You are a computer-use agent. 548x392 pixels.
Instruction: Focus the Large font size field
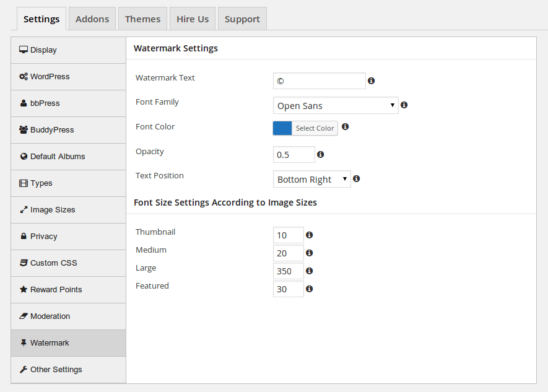[x=289, y=271]
